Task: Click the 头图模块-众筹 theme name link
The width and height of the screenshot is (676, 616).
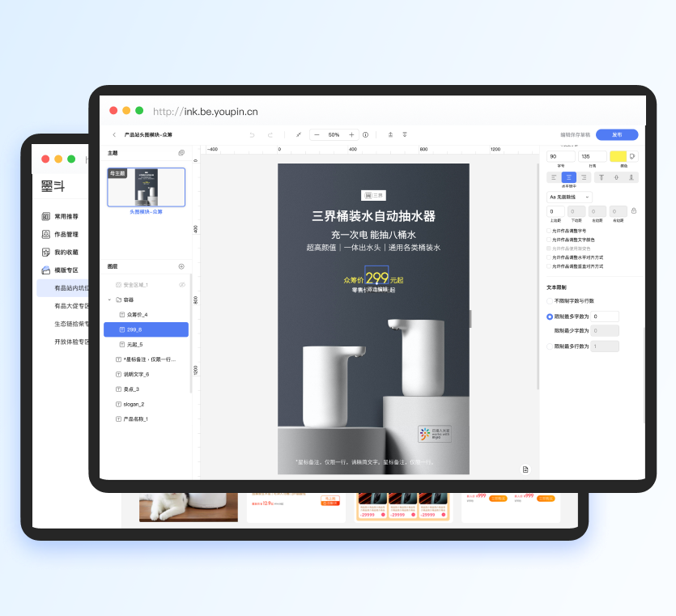Action: [147, 211]
